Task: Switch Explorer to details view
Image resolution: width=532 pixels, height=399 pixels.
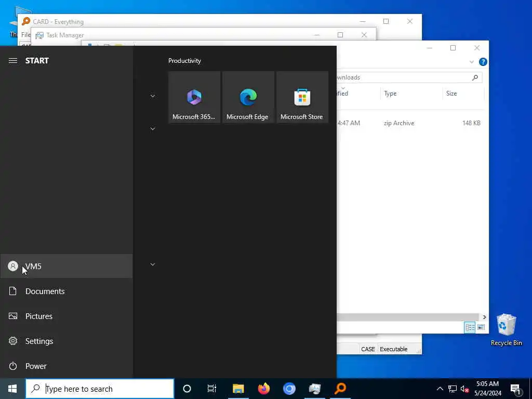Action: [470, 327]
